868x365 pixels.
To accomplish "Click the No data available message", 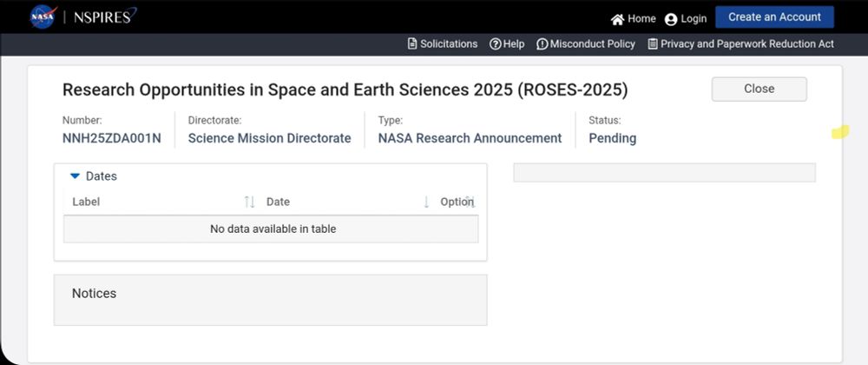I will pyautogui.click(x=273, y=229).
